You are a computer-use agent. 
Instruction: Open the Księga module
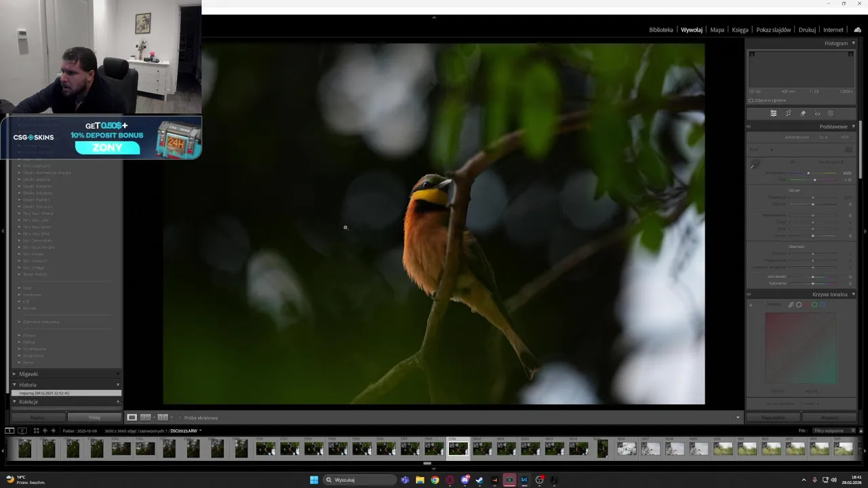[740, 30]
